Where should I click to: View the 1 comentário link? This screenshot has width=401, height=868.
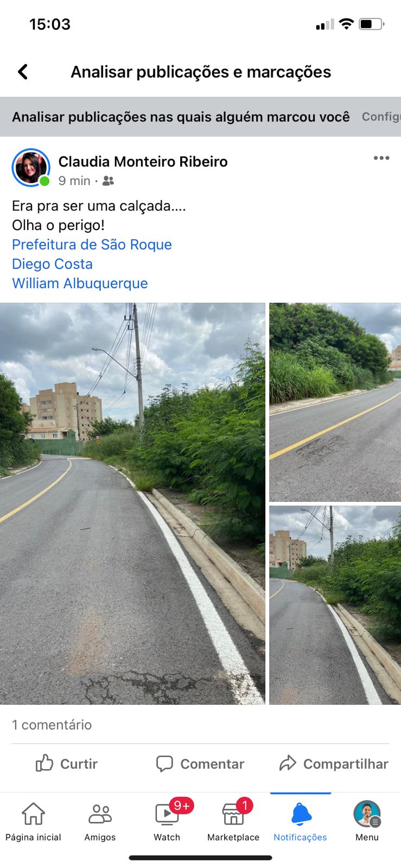pos(52,725)
